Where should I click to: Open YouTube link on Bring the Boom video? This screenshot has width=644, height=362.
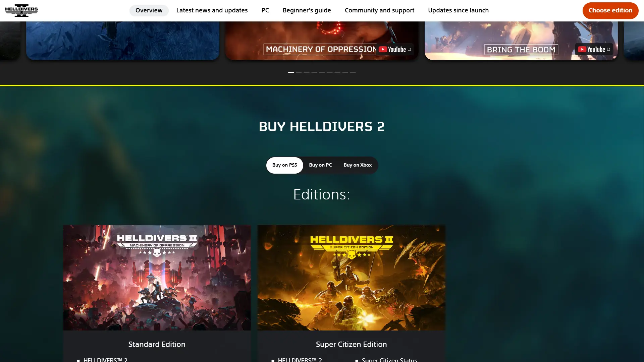pos(594,50)
